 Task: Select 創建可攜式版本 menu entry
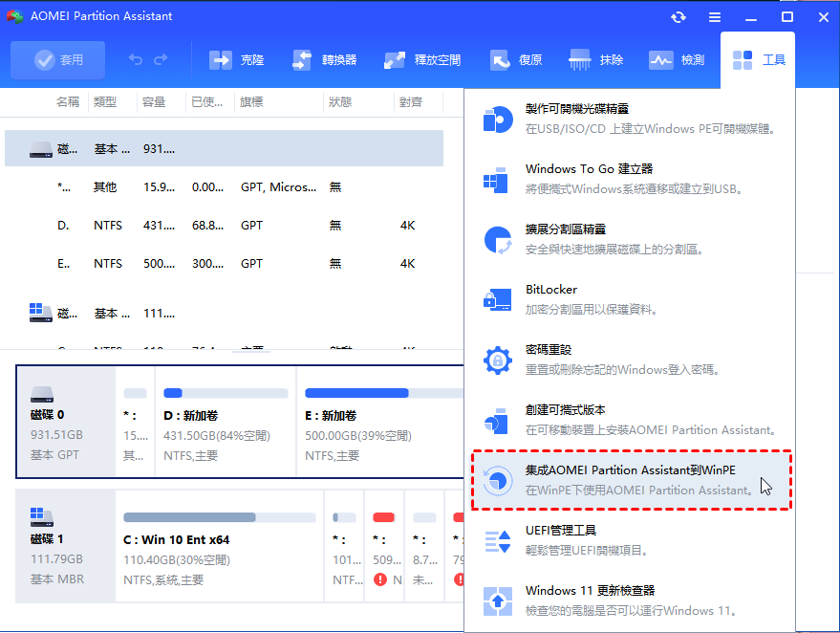tap(630, 420)
